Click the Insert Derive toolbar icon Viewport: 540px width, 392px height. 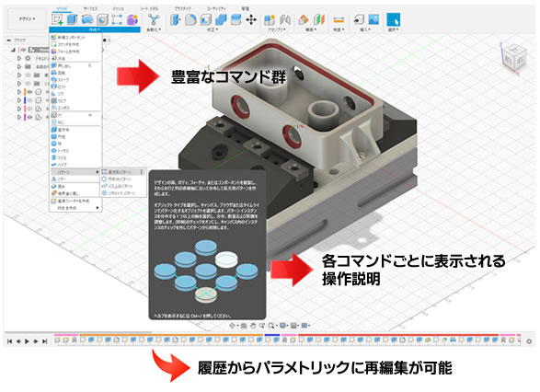(359, 19)
